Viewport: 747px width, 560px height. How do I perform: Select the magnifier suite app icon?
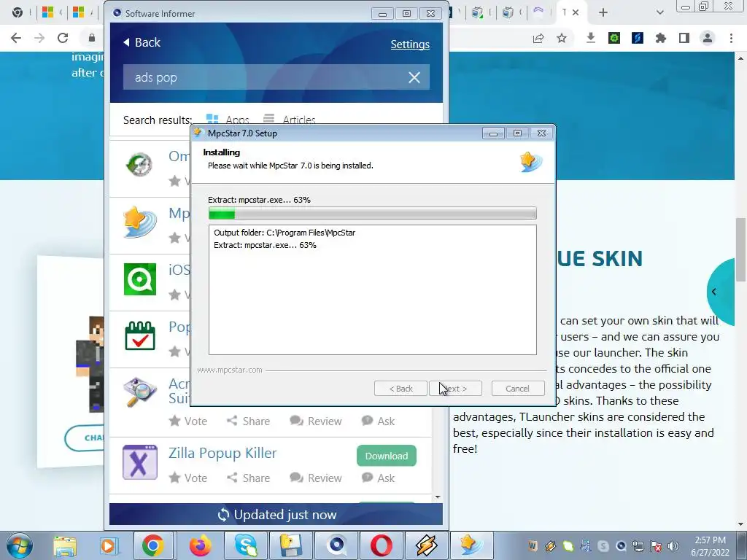click(139, 392)
